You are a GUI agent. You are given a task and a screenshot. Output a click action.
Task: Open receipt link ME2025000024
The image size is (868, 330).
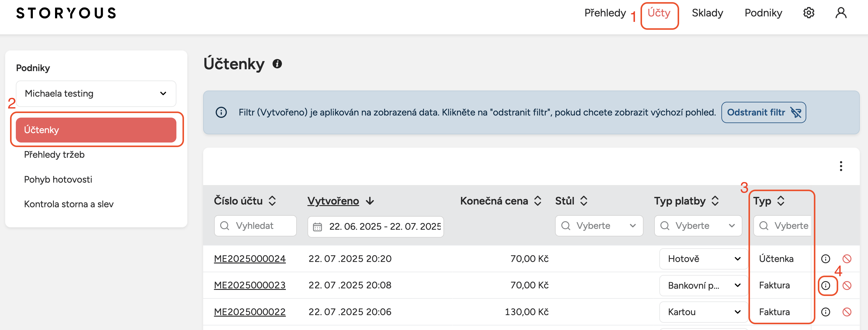[250, 259]
